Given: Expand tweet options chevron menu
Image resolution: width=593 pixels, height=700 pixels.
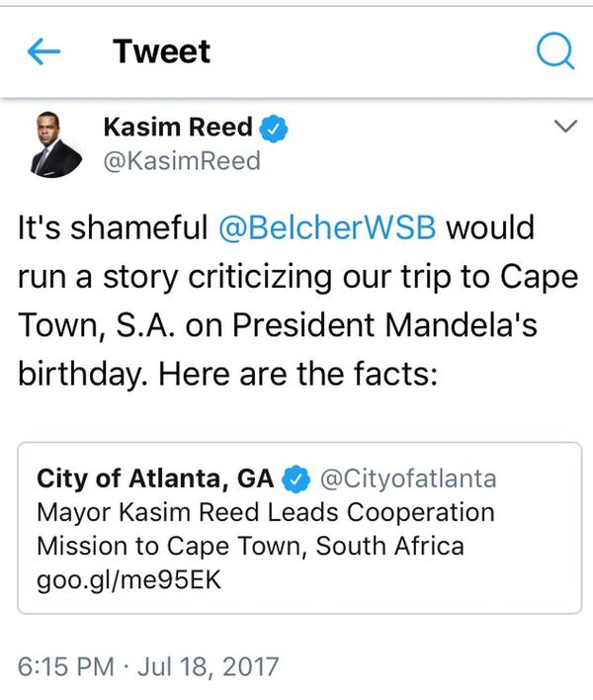Looking at the screenshot, I should pyautogui.click(x=564, y=127).
